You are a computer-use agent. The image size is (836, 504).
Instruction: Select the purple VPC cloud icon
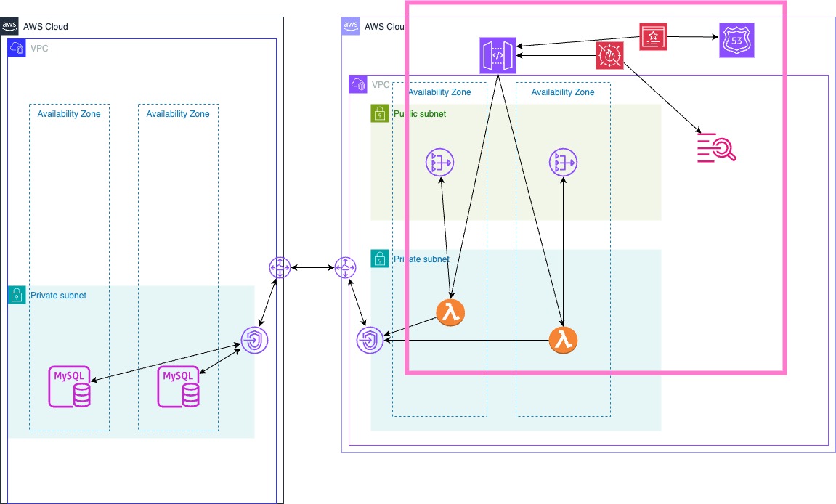358,84
